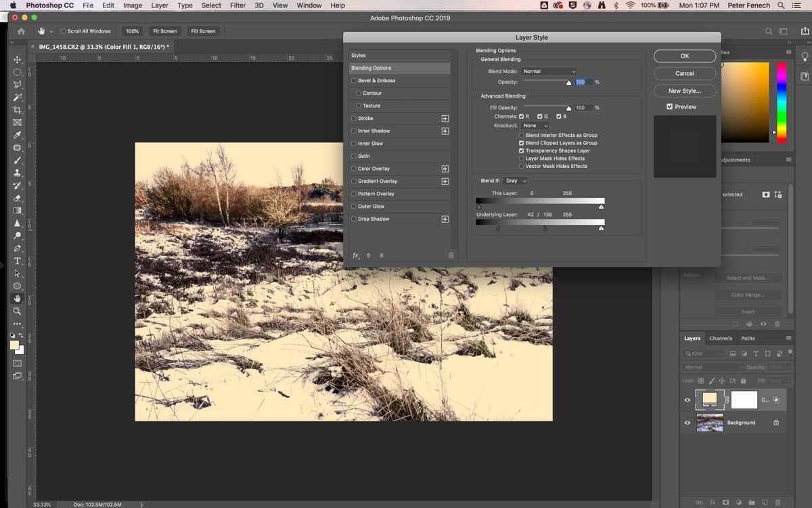
Task: Open the Filter menu
Action: point(238,5)
